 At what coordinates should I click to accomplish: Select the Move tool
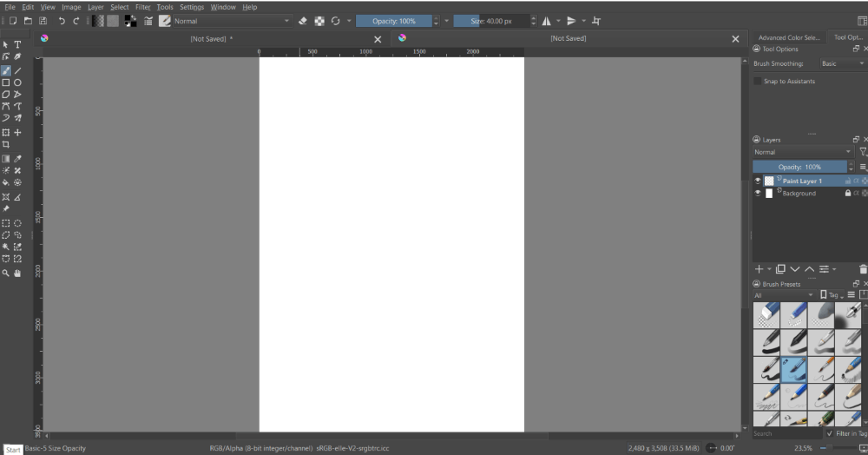[17, 132]
